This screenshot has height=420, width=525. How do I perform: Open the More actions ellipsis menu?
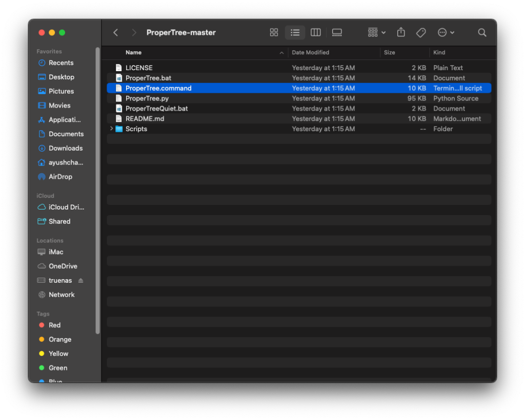[446, 32]
